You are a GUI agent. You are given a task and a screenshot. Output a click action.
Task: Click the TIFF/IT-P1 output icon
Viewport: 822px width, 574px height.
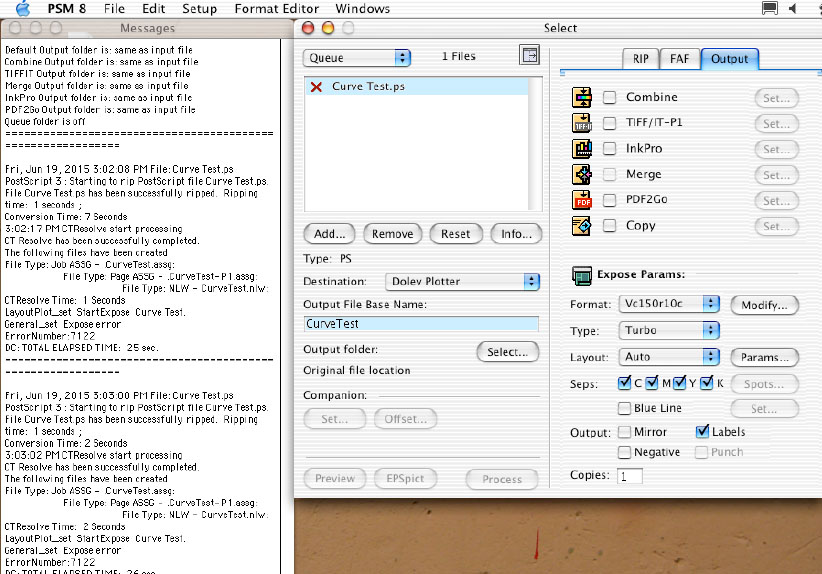tap(581, 123)
